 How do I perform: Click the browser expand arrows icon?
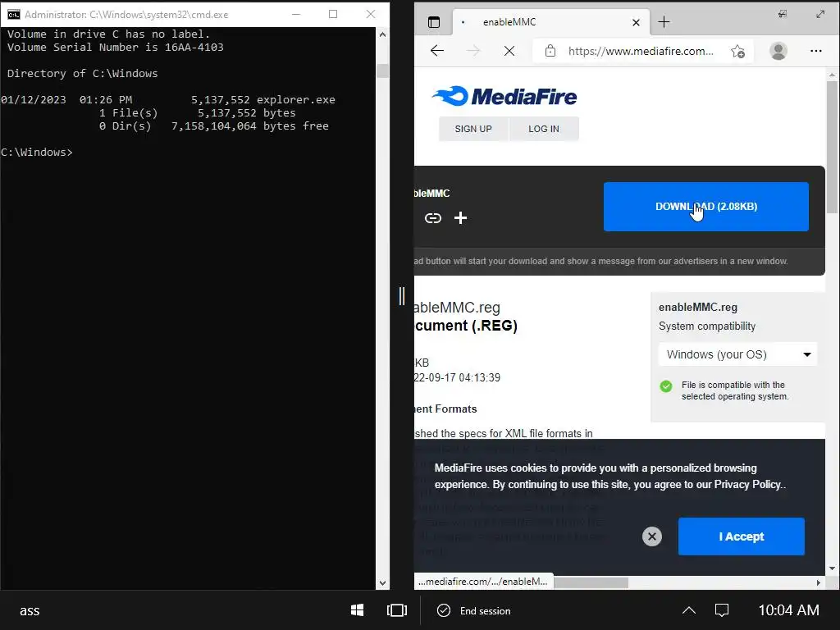point(820,14)
